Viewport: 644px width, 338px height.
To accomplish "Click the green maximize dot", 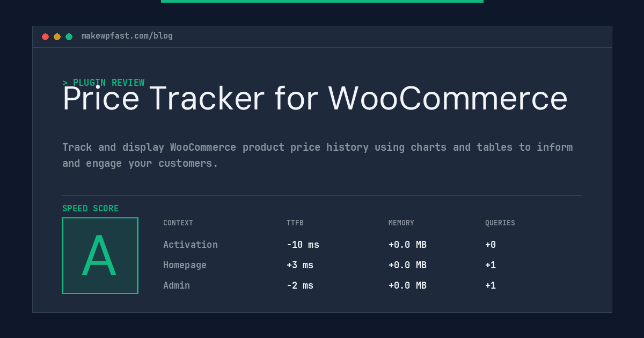I will pos(69,36).
